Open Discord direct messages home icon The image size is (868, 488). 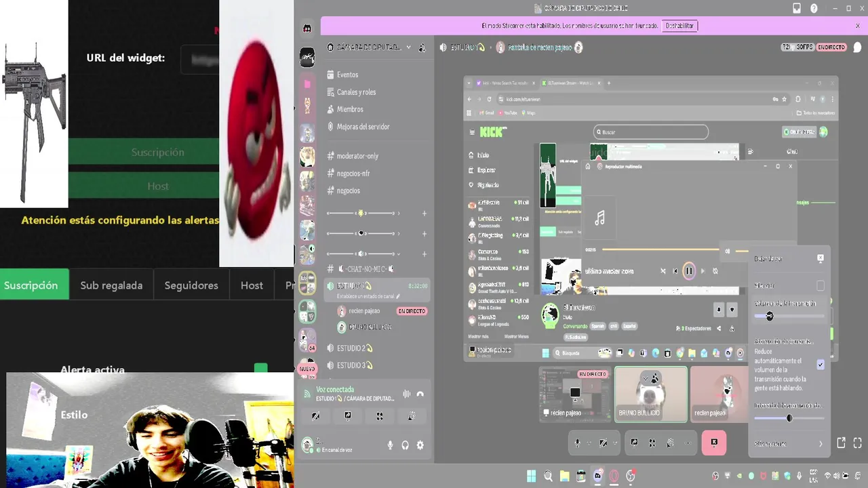(x=307, y=28)
